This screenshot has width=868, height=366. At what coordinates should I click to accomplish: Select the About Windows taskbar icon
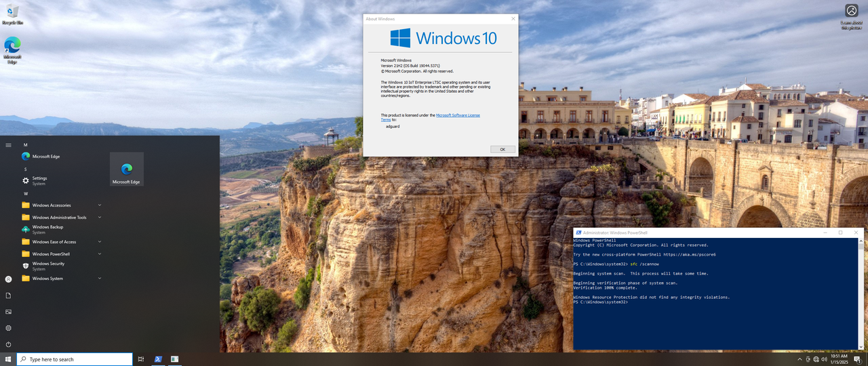174,359
